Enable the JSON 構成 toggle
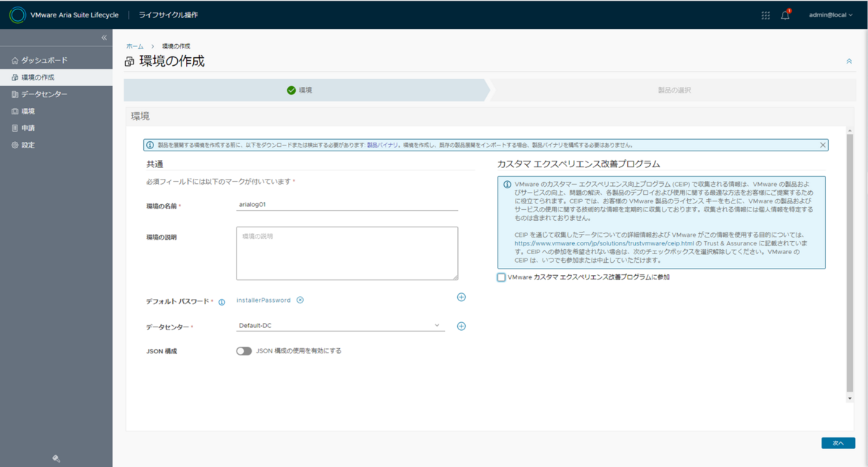The image size is (868, 467). pyautogui.click(x=244, y=351)
